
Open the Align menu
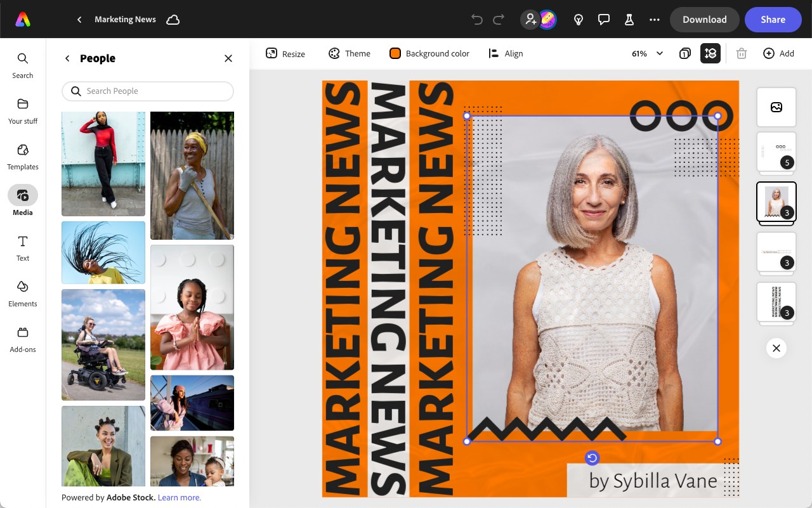(x=506, y=53)
